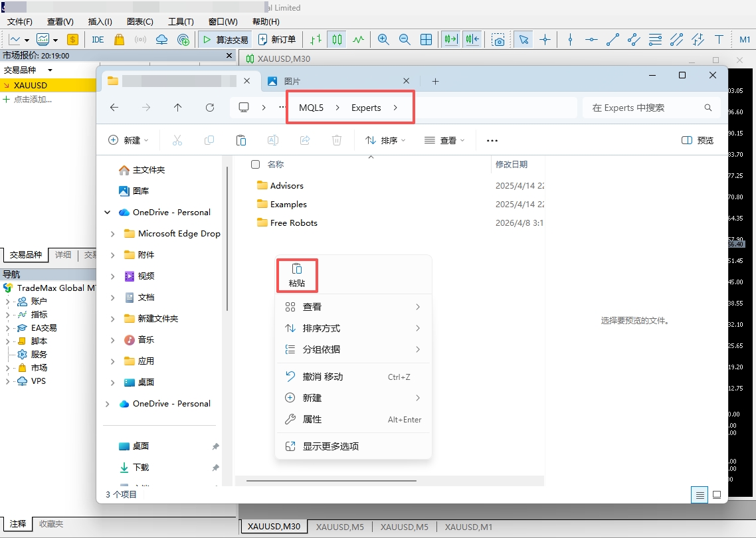Image resolution: width=756 pixels, height=538 pixels.
Task: Open the 插入(I) menu
Action: pyautogui.click(x=100, y=22)
